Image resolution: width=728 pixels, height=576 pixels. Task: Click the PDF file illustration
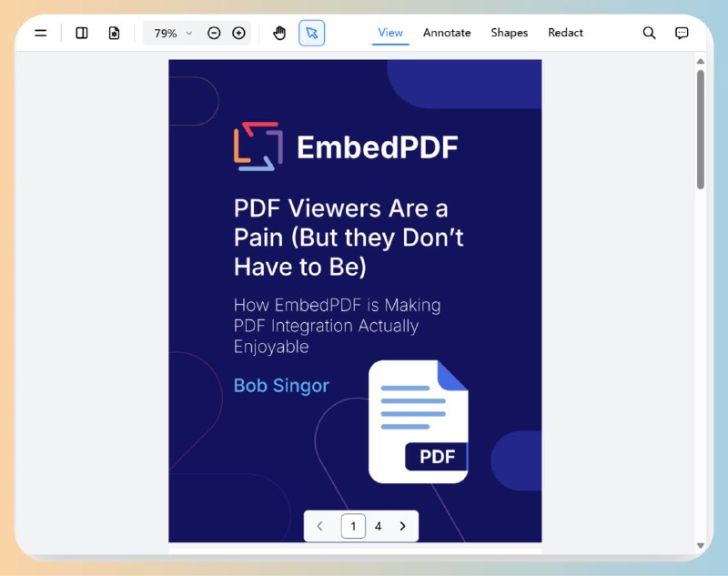(x=419, y=421)
